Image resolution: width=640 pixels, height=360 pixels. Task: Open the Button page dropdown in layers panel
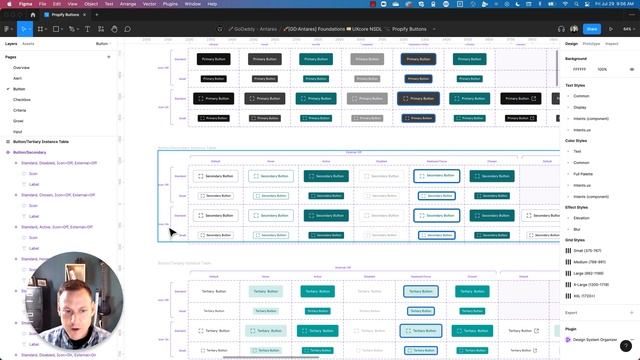coord(103,44)
